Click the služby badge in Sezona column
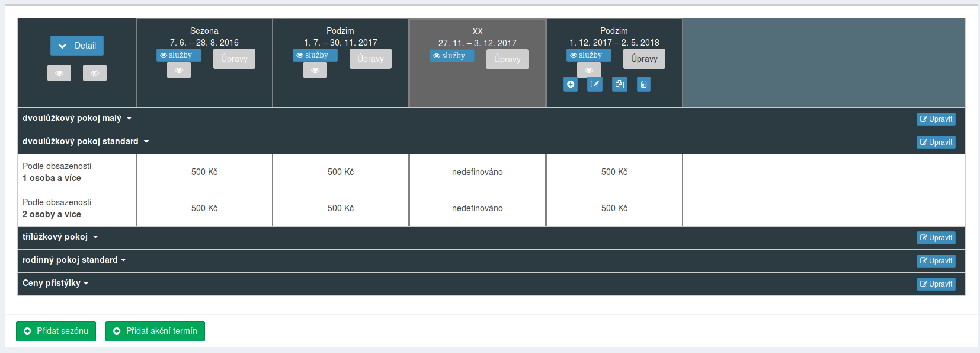 (x=178, y=55)
